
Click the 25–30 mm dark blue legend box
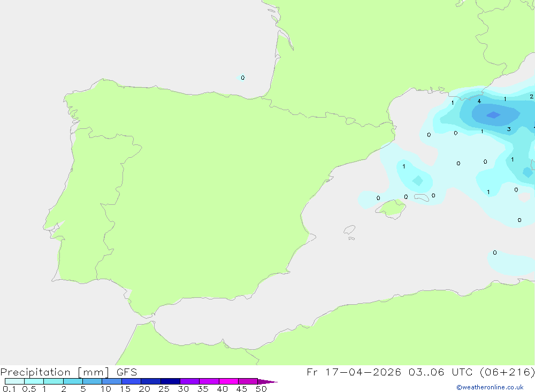170,381
